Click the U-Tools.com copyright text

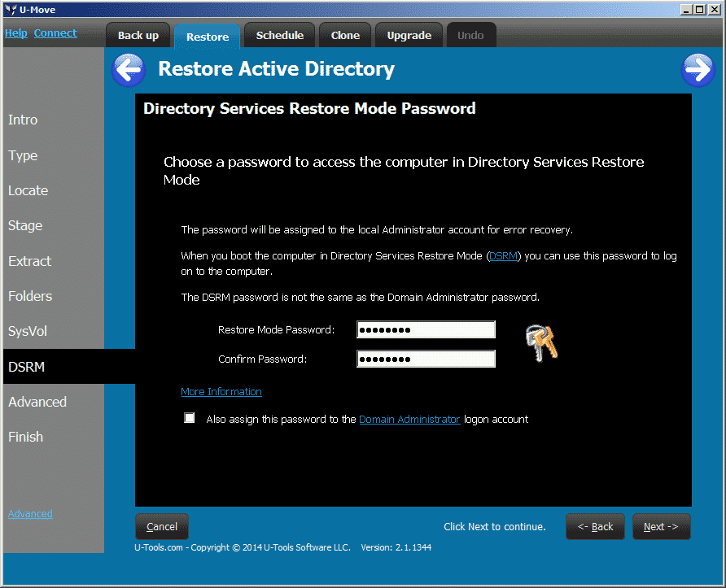tap(243, 547)
